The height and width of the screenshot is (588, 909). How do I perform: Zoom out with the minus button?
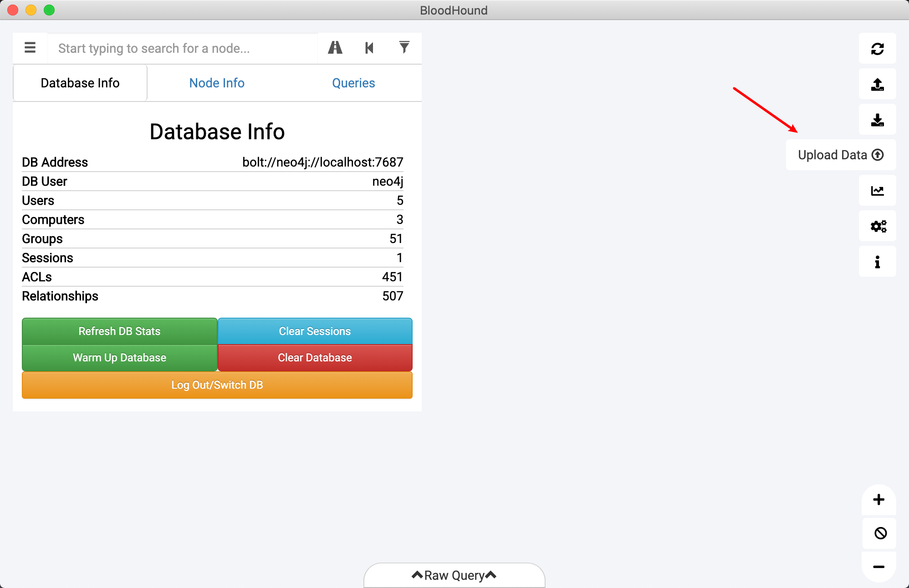point(878,567)
